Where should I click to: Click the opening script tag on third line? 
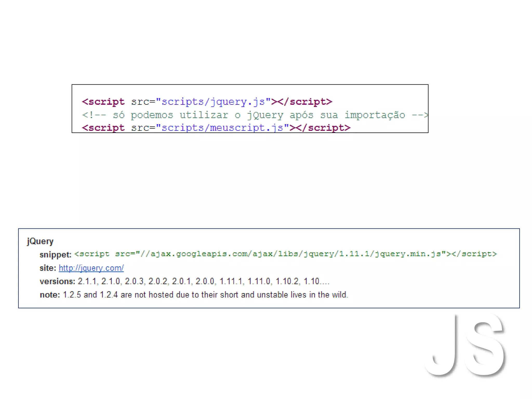click(103, 128)
